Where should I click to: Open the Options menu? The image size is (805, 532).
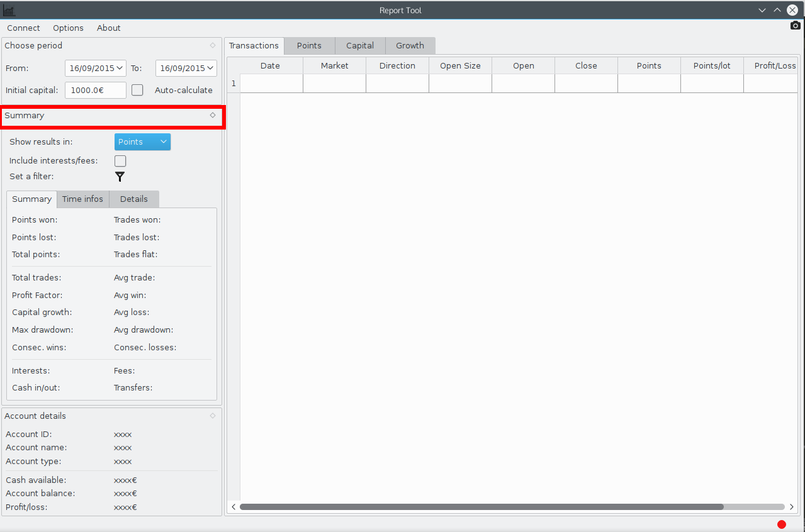tap(68, 28)
